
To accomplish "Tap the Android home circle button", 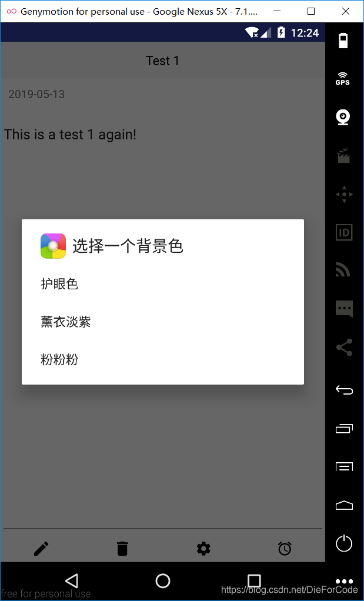I will pos(163,580).
